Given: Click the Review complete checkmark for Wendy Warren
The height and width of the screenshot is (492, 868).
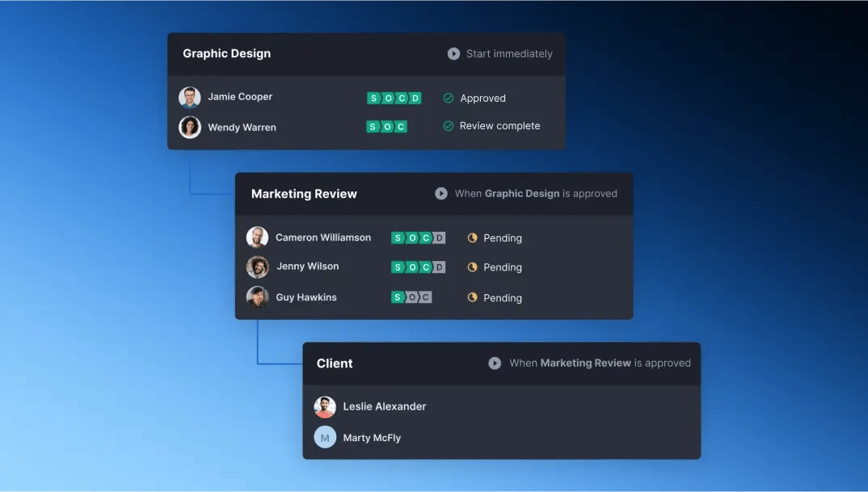Looking at the screenshot, I should tap(449, 125).
